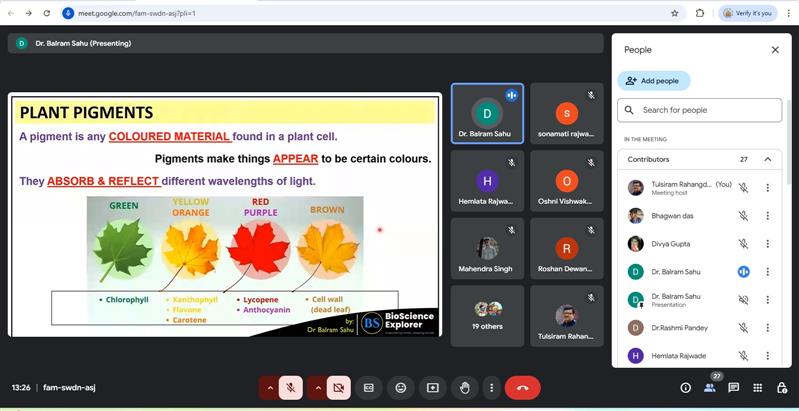Click the Bhagwan das participant row
The width and height of the screenshot is (799, 411).
click(699, 215)
